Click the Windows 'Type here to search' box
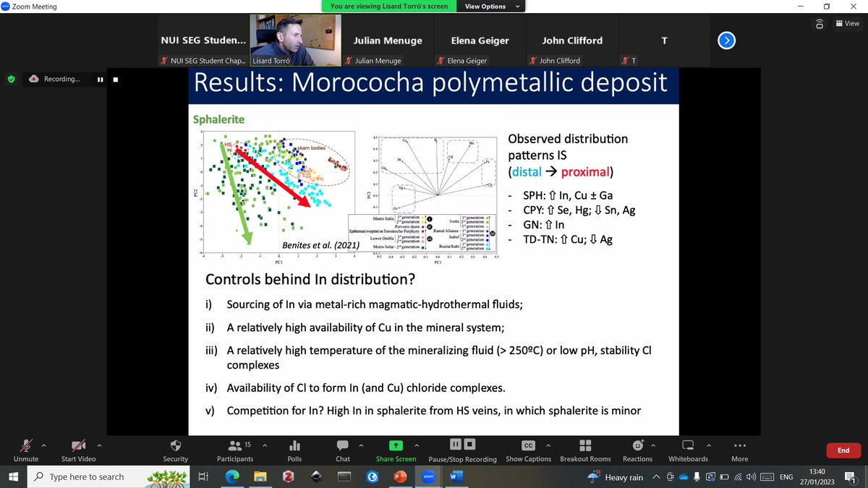Screen dimensions: 868x488 click(x=109, y=477)
